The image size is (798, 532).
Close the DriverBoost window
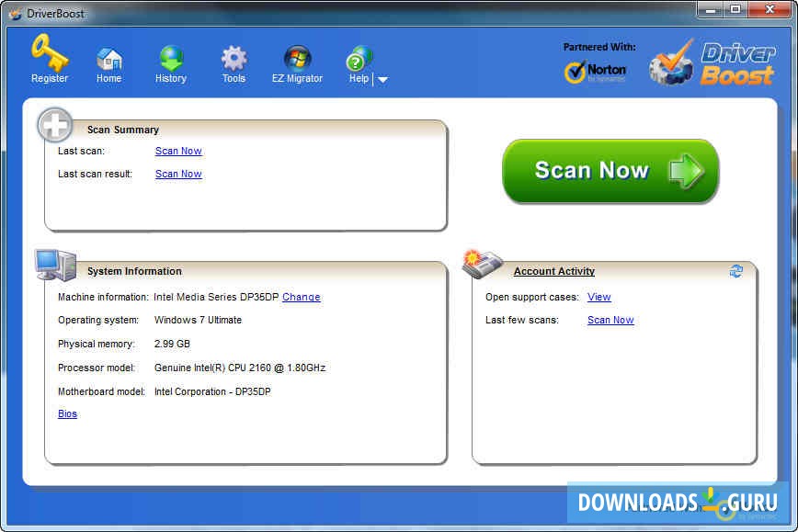[x=769, y=9]
